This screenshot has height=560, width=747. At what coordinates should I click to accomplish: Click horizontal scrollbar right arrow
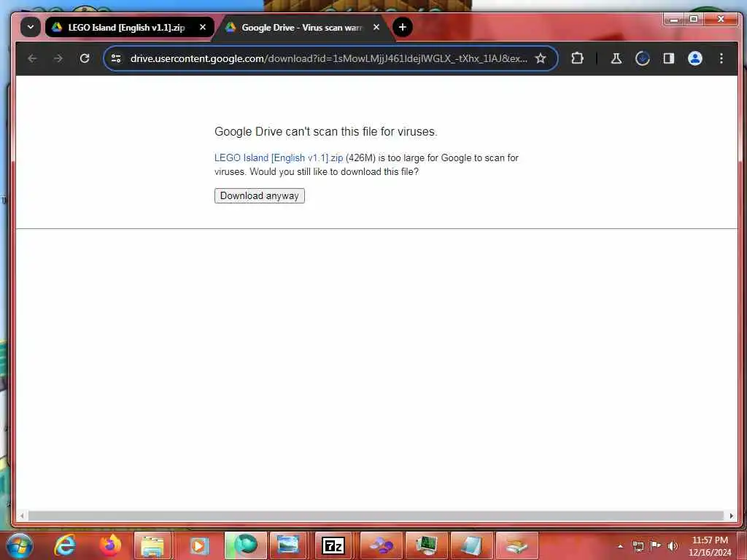pyautogui.click(x=731, y=516)
